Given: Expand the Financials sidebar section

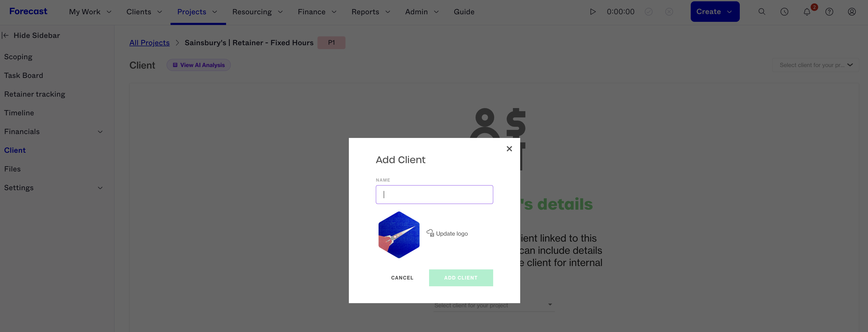Looking at the screenshot, I should (100, 132).
